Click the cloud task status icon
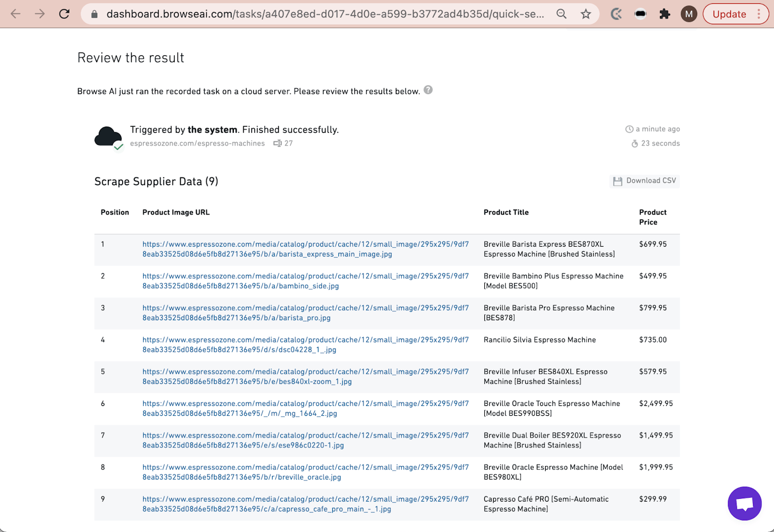Image resolution: width=774 pixels, height=532 pixels. tap(109, 138)
